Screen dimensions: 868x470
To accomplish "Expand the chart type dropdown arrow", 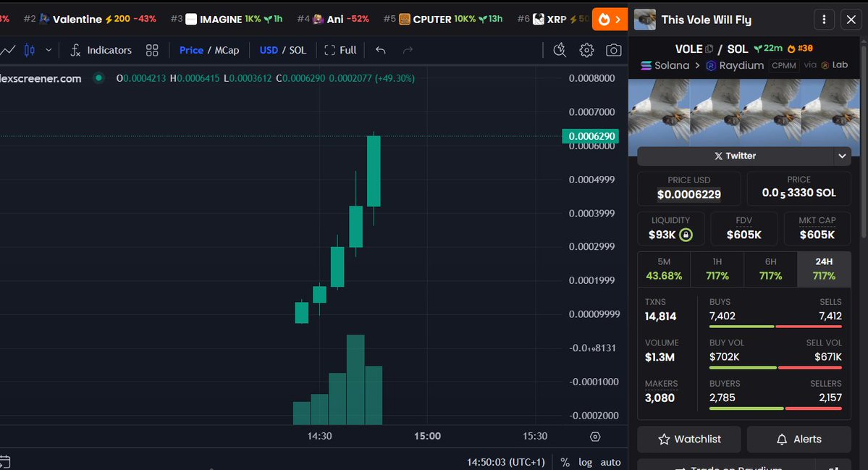I will [x=49, y=51].
